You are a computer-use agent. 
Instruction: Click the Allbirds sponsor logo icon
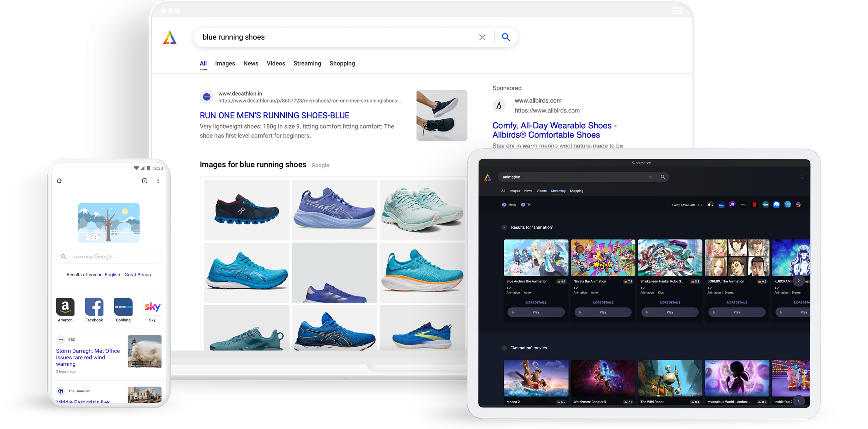499,105
